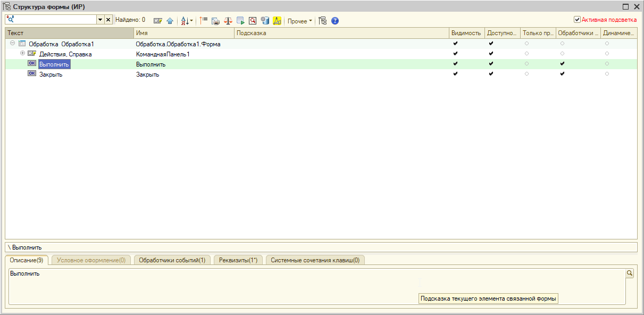
Task: Switch to Обработчики событий(1) tab
Action: [x=172, y=260]
